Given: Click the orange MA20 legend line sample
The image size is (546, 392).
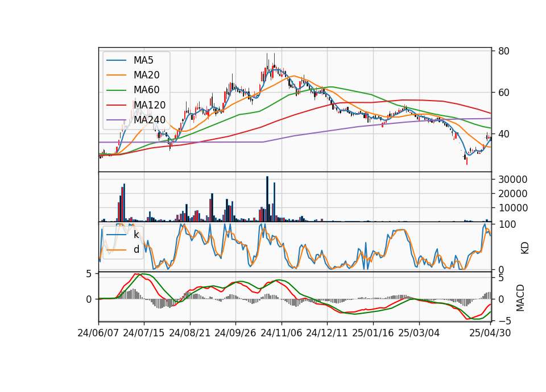Looking at the screenshot, I should [116, 75].
